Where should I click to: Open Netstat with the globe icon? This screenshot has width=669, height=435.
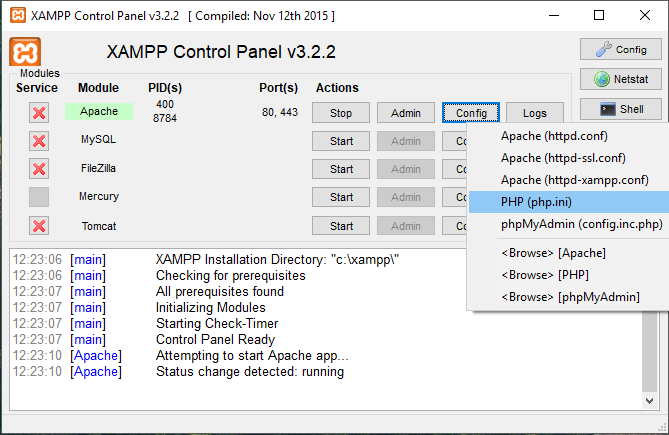point(620,79)
